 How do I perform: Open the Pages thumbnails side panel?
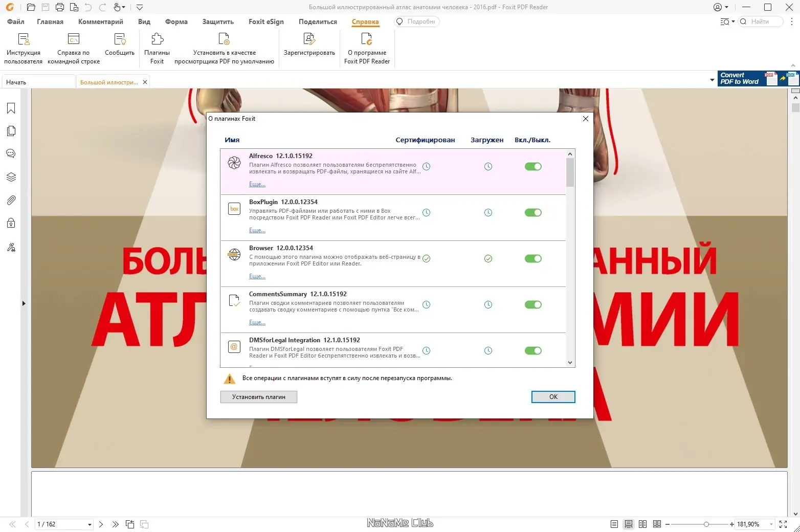[x=11, y=131]
